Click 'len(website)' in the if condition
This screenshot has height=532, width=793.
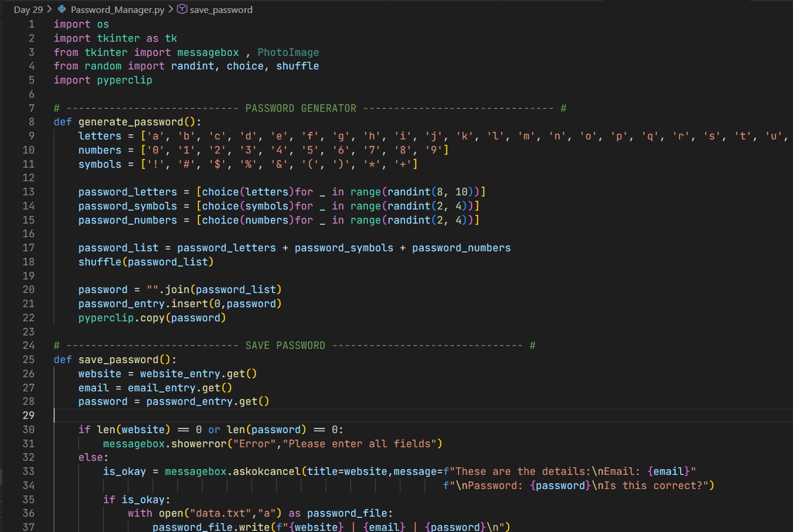click(x=134, y=430)
